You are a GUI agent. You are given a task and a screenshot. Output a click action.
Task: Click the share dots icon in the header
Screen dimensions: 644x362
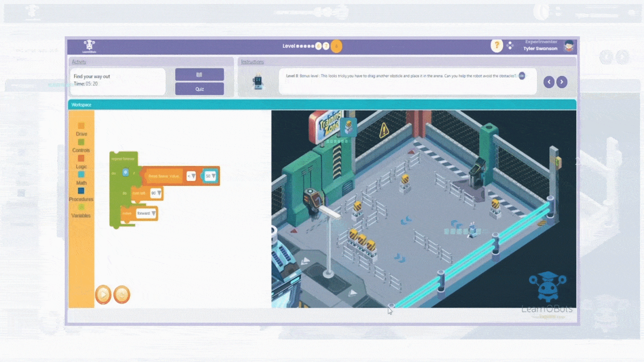[510, 46]
